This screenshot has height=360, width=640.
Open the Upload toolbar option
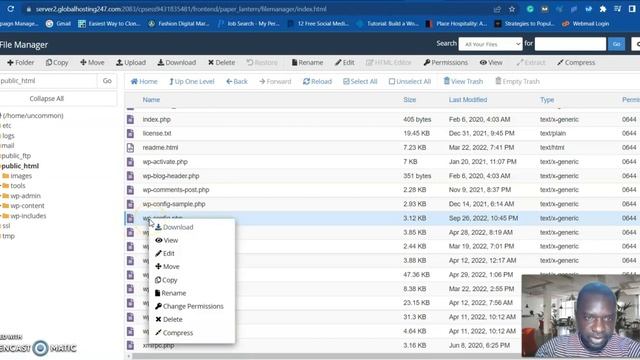[131, 62]
